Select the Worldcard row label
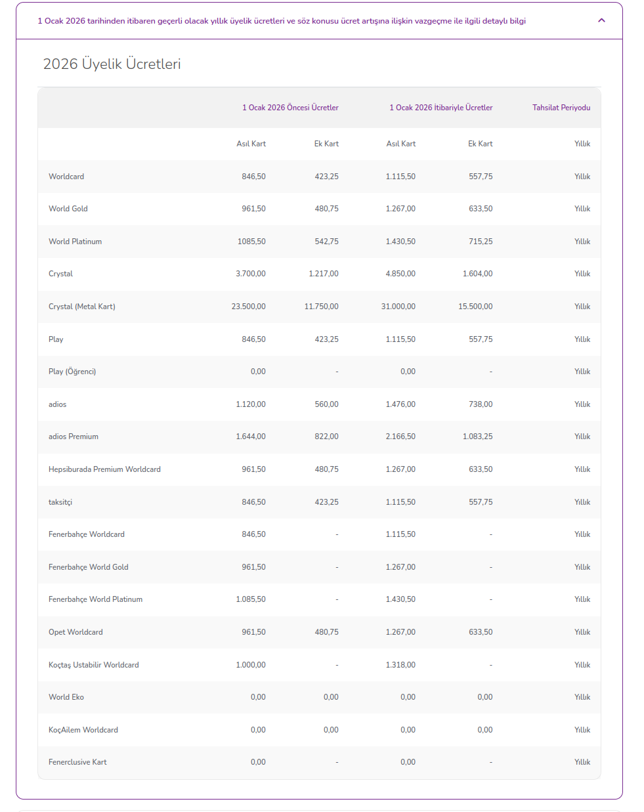Image resolution: width=644 pixels, height=812 pixels. (x=66, y=177)
